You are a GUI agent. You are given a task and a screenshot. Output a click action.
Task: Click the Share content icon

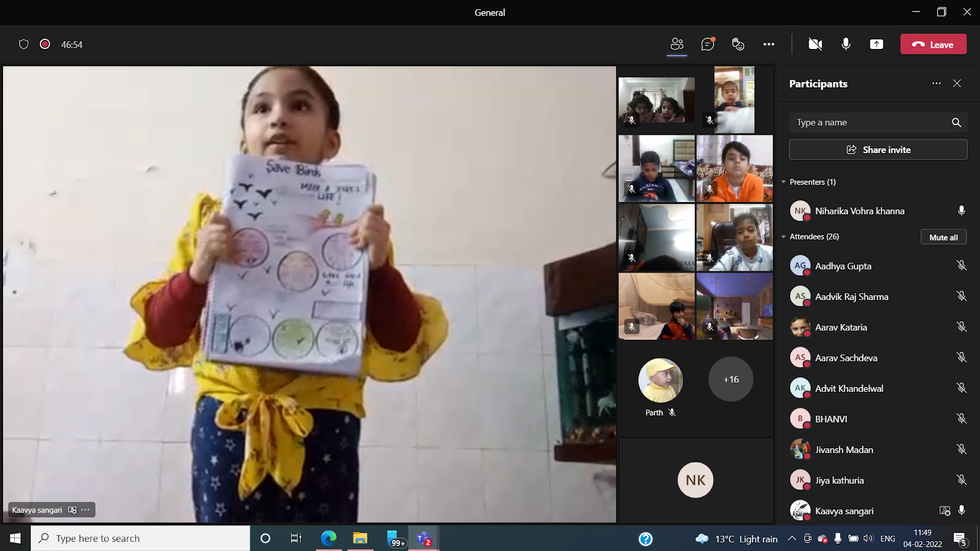(x=876, y=44)
